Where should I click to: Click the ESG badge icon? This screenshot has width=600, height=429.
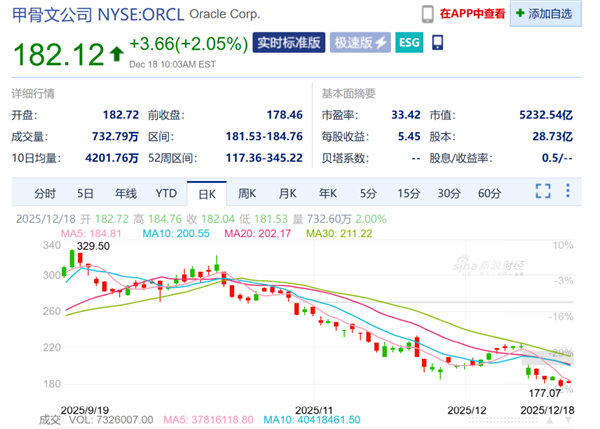click(409, 43)
